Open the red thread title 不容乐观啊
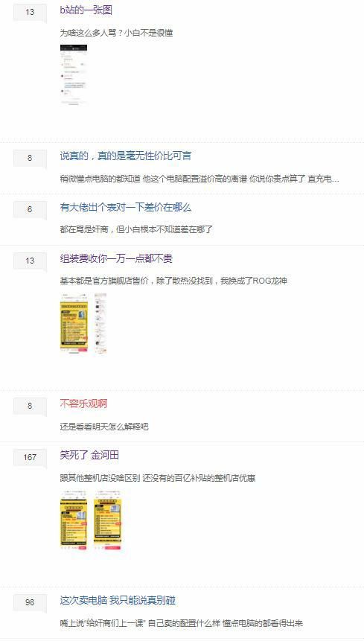364x641 pixels. 83,404
